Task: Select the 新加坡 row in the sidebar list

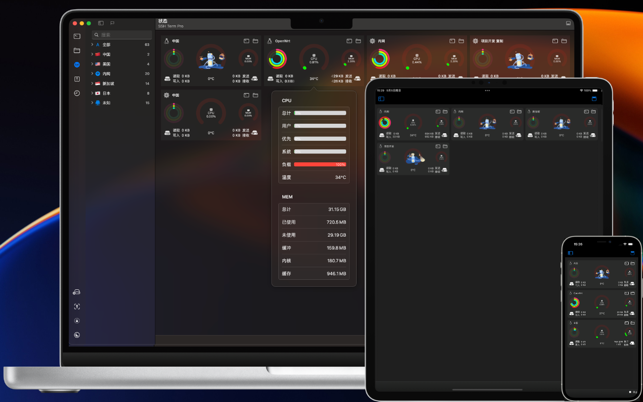Action: point(121,83)
